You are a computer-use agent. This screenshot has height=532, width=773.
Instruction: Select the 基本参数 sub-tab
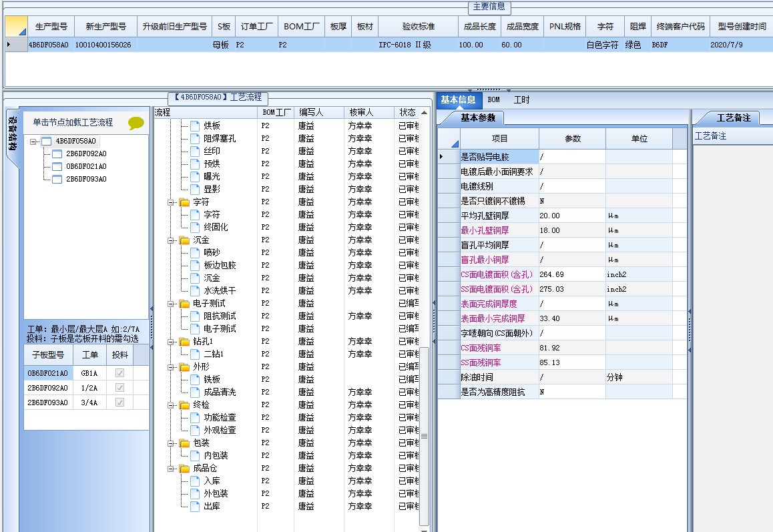click(x=478, y=118)
